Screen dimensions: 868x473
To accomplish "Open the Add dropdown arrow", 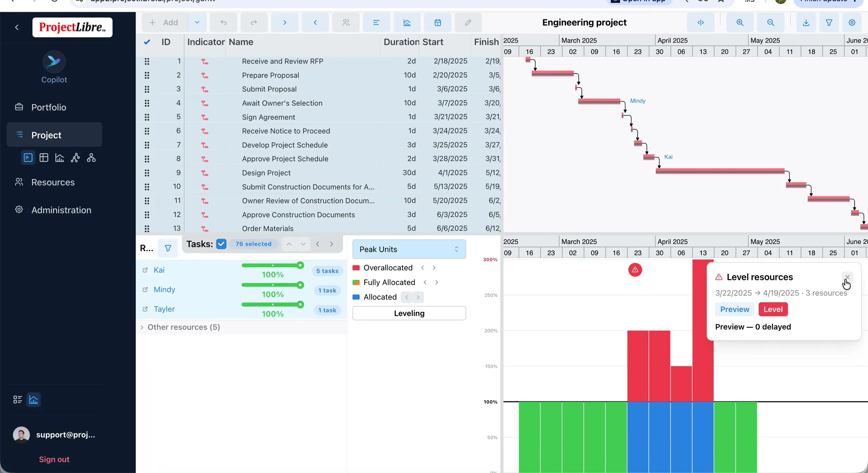I will [197, 22].
